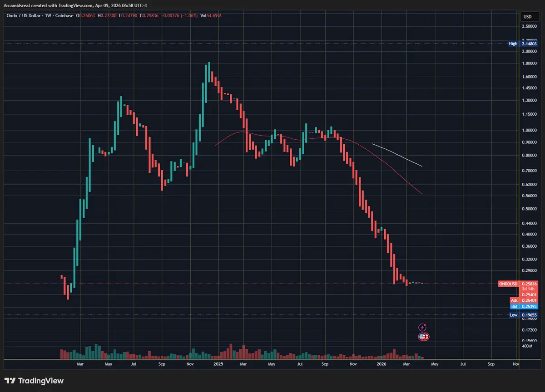
Task: Click the 0.32000 price axis label
Action: (x=530, y=260)
